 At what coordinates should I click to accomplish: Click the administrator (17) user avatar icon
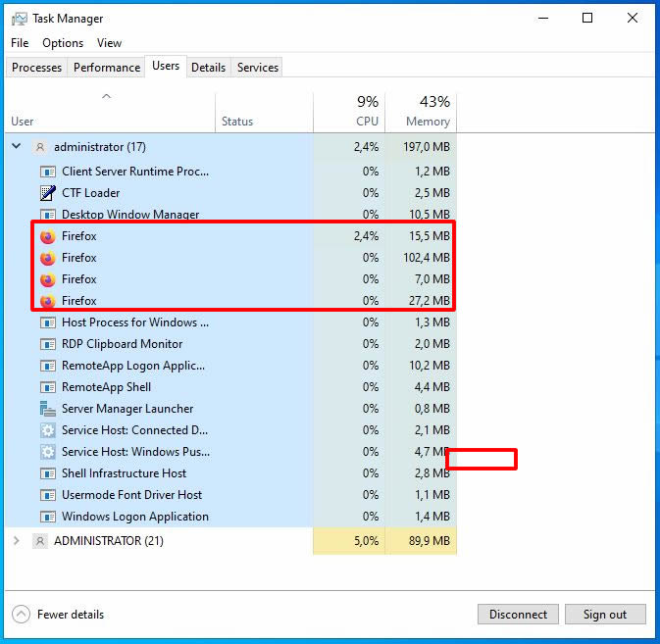40,147
